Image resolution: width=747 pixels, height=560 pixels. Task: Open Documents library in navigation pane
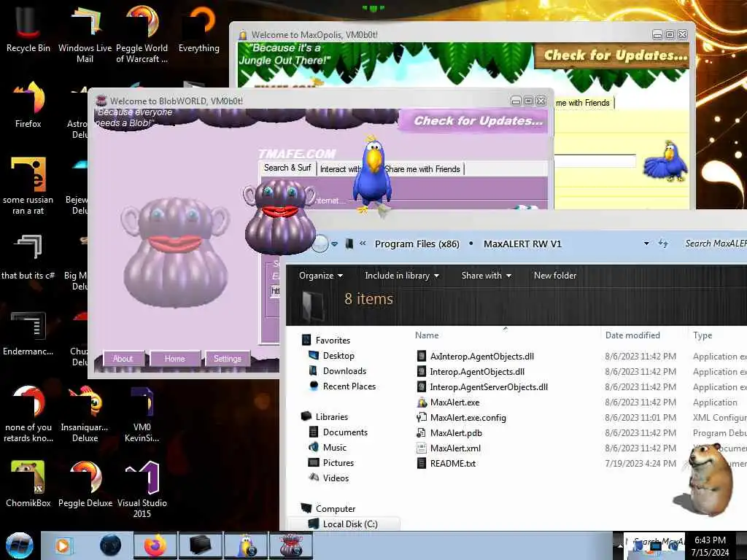pos(345,432)
